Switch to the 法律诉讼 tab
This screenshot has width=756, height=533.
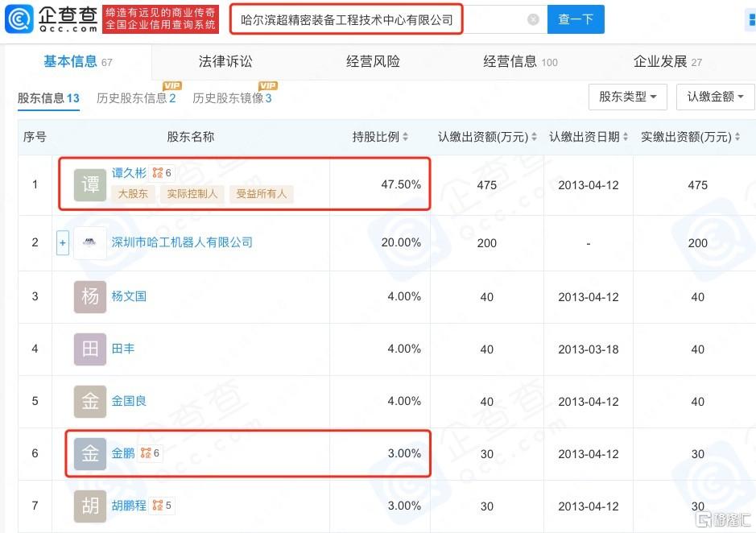[x=225, y=62]
